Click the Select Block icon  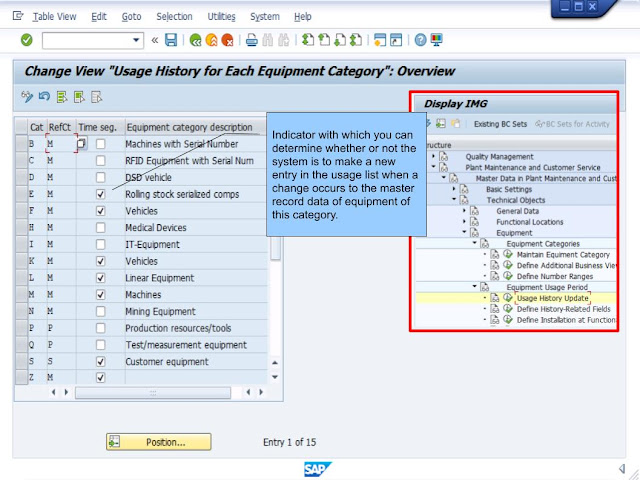coord(79,97)
